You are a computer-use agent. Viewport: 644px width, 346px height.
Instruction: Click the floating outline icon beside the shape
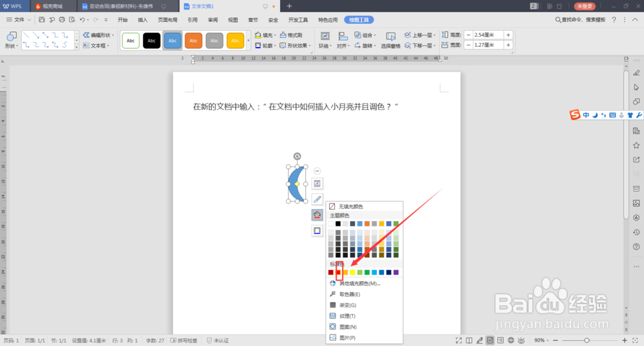pyautogui.click(x=317, y=231)
